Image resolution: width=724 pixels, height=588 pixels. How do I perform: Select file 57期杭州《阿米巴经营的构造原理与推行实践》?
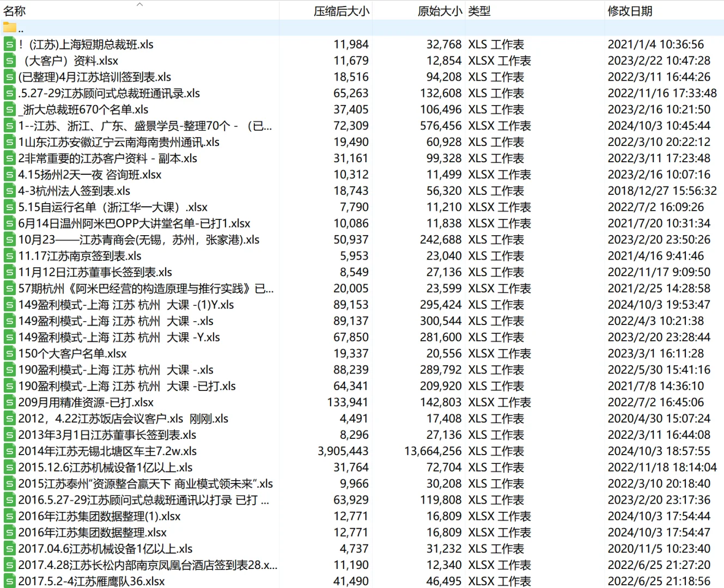coord(146,289)
